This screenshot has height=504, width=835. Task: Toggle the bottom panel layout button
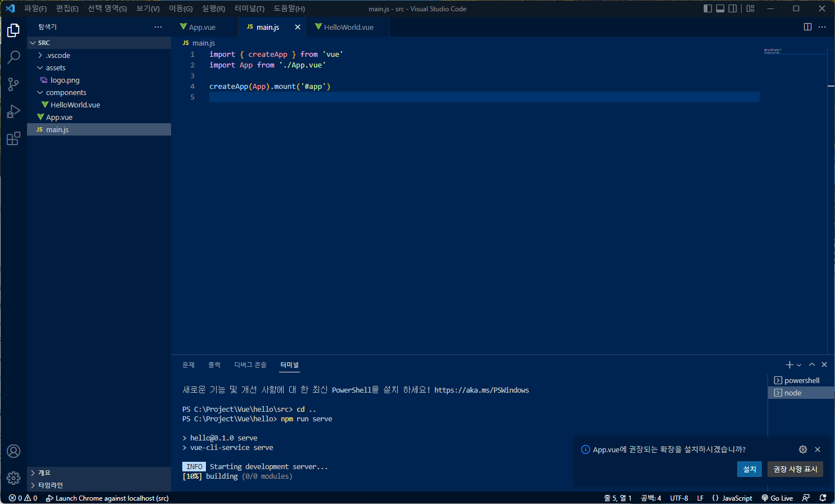[720, 8]
